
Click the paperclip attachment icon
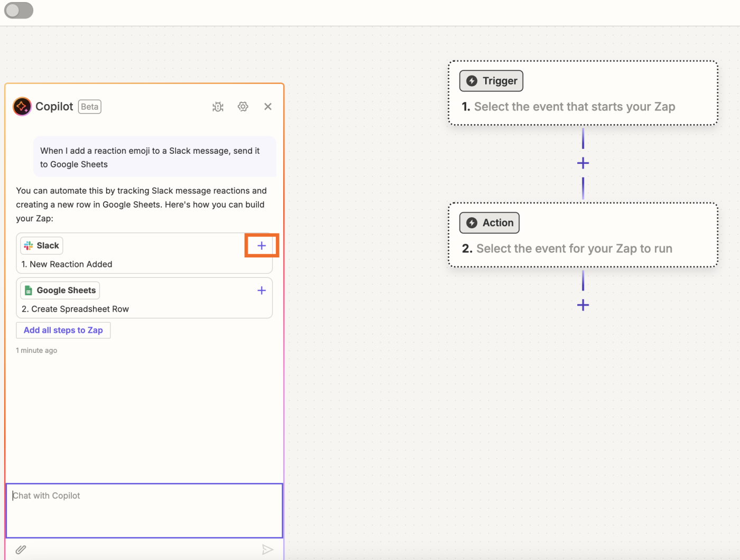21,550
